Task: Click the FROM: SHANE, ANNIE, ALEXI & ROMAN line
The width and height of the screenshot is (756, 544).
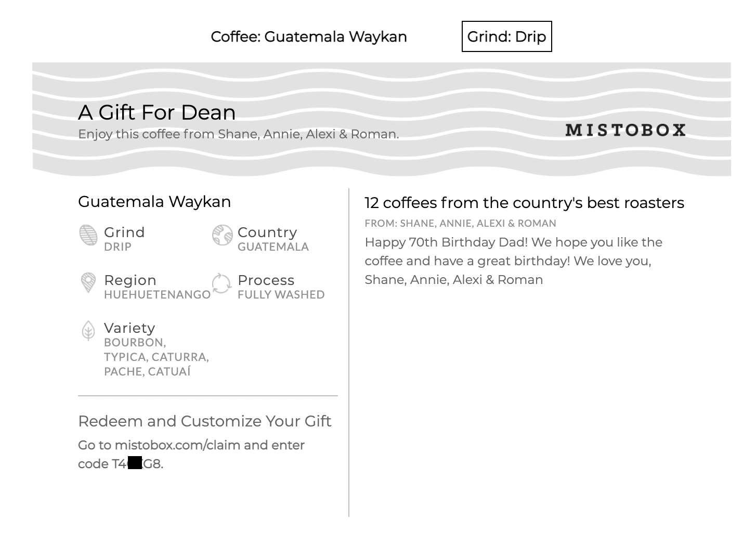Action: click(x=460, y=224)
